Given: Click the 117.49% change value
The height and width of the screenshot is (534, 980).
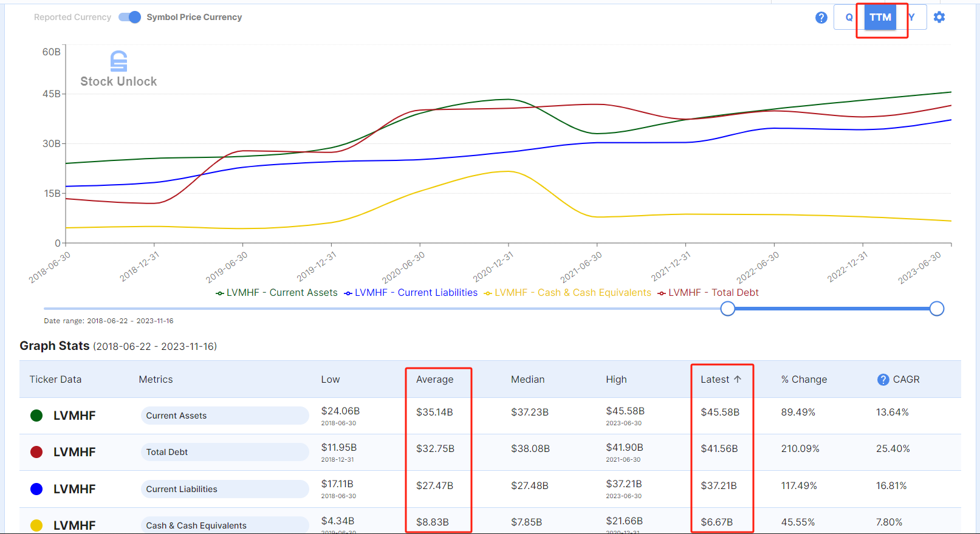Looking at the screenshot, I should [x=799, y=485].
